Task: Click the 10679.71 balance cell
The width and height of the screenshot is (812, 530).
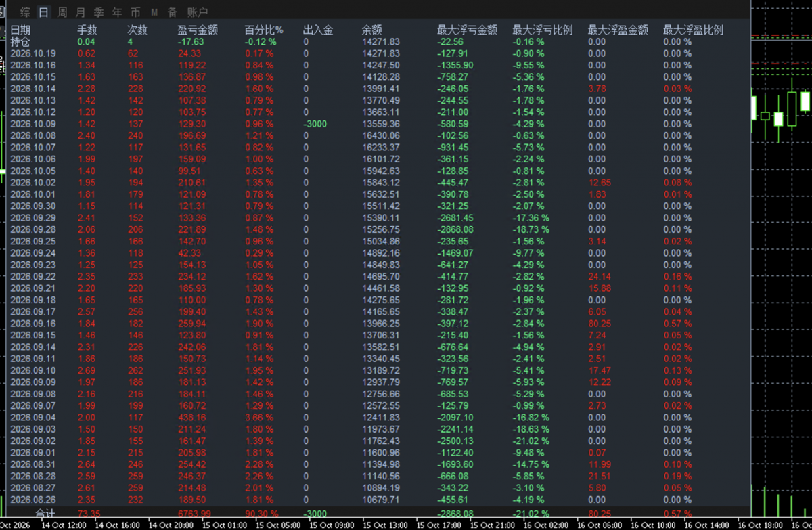Action: coord(381,500)
